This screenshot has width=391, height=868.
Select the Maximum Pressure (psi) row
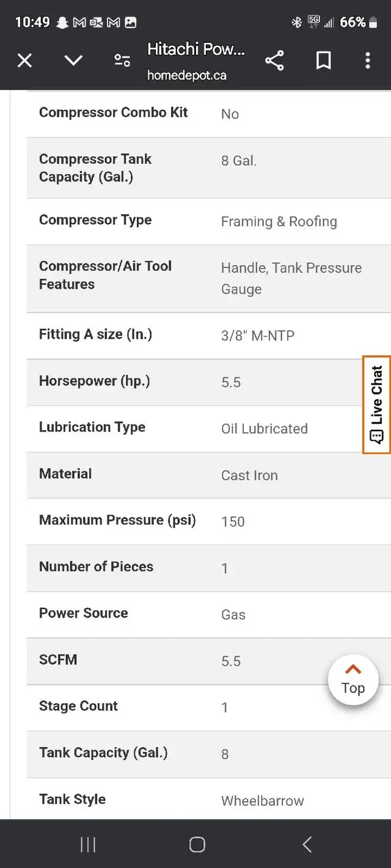pyautogui.click(x=209, y=521)
